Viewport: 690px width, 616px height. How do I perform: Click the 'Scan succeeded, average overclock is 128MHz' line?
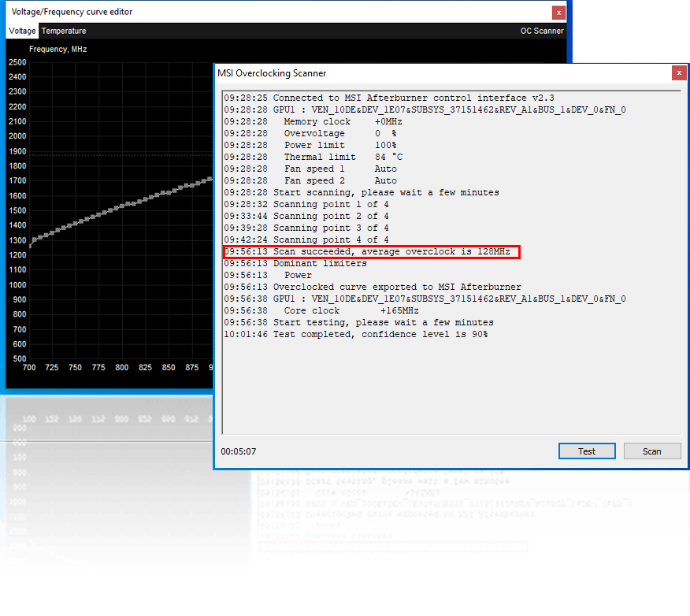tap(367, 252)
